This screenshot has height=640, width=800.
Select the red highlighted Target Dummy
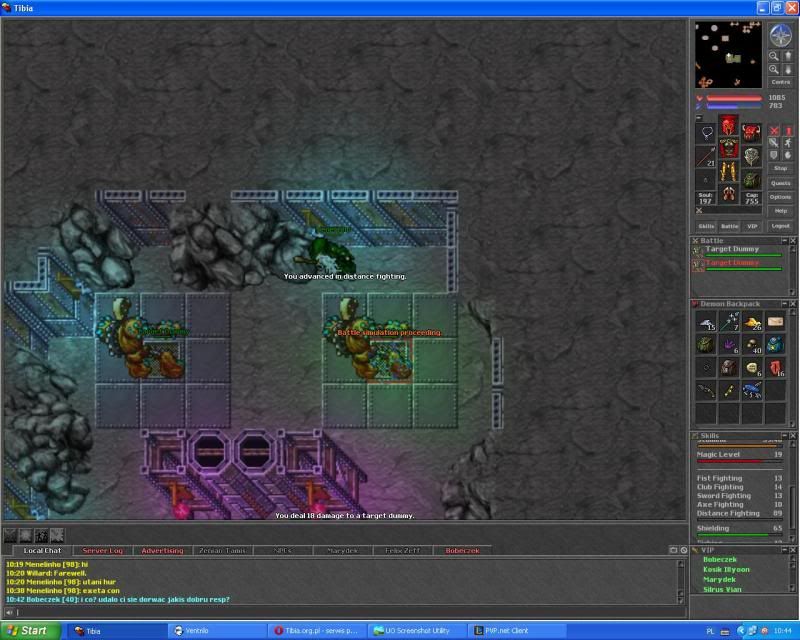click(738, 264)
